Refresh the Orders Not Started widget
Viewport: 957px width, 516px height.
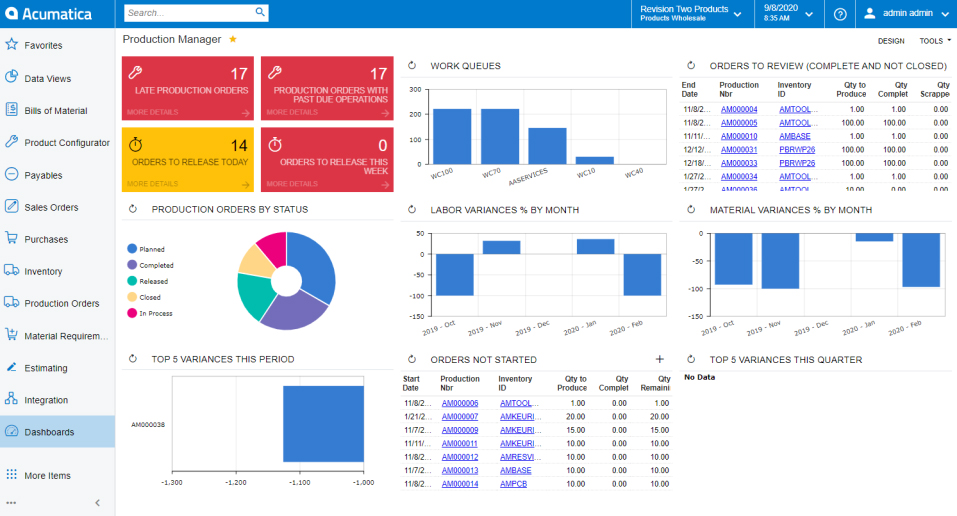(412, 360)
